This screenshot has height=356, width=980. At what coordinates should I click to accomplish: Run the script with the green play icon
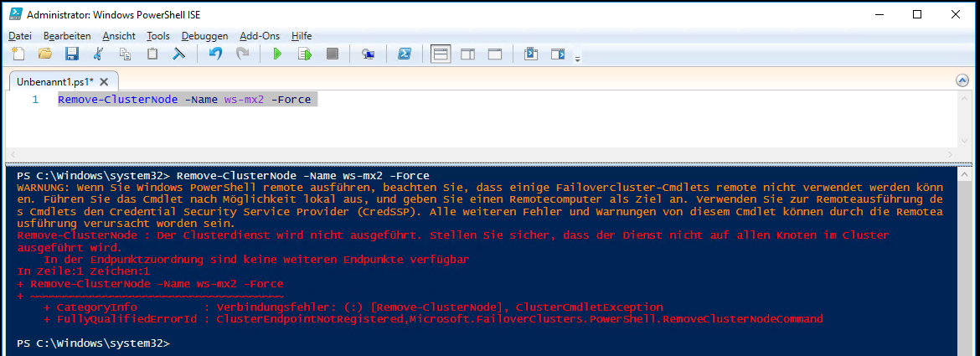point(277,54)
